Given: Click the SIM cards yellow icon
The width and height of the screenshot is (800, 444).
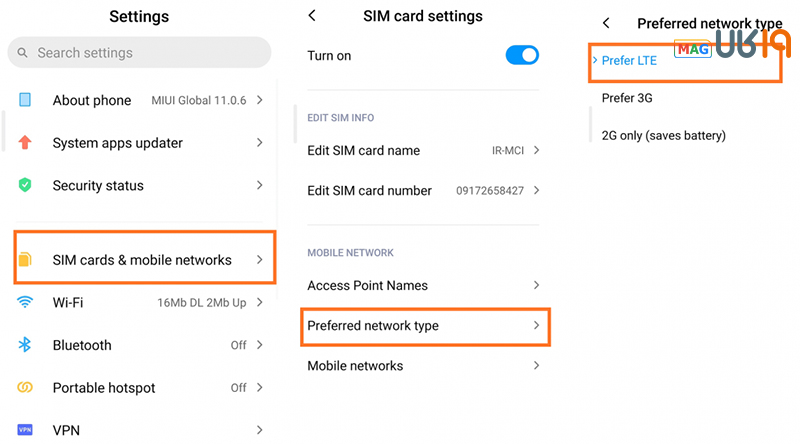Looking at the screenshot, I should coord(25,260).
